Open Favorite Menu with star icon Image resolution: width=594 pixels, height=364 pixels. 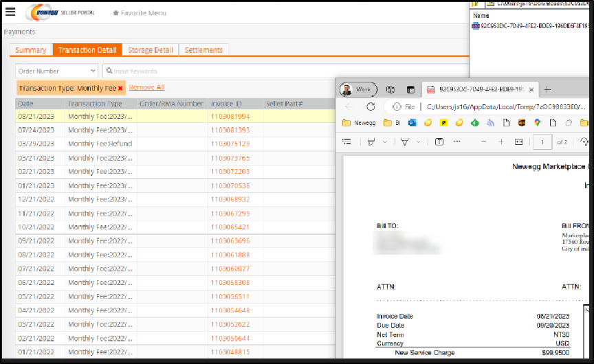(x=140, y=13)
